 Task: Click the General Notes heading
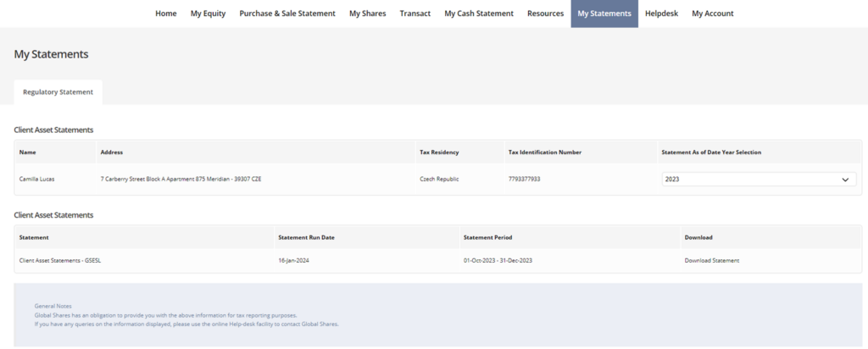pyautogui.click(x=53, y=306)
